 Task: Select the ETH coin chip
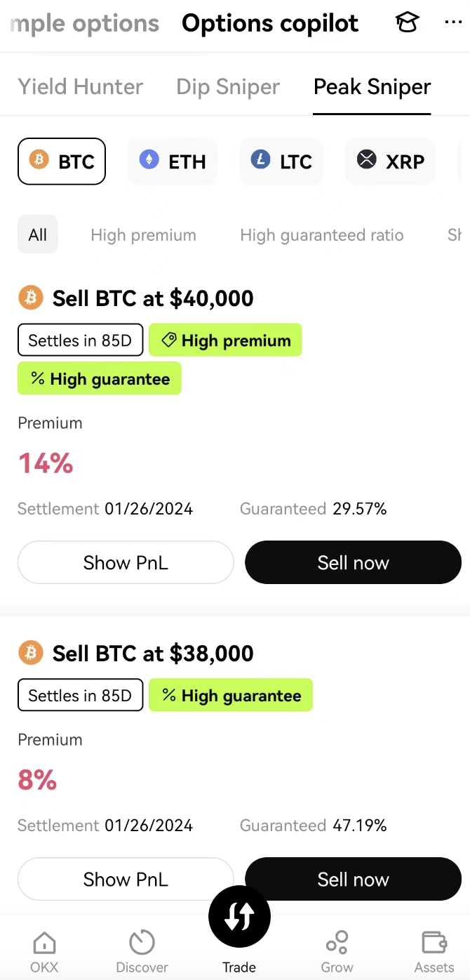tap(173, 161)
